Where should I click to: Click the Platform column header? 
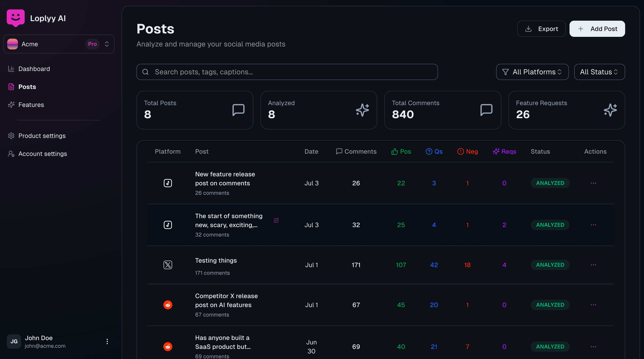click(167, 152)
